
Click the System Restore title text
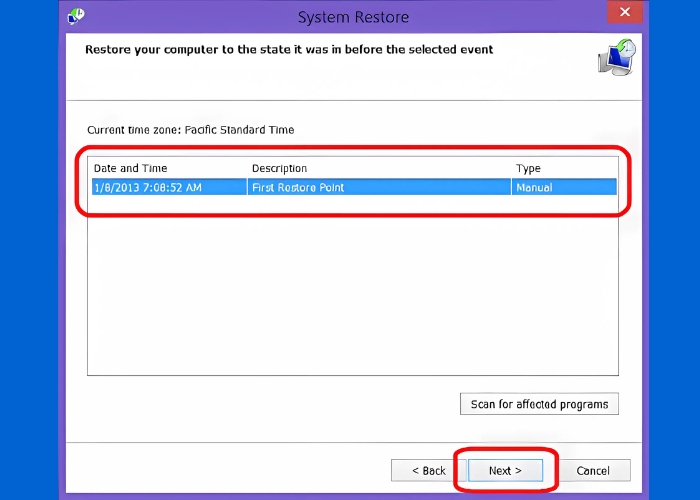353,17
